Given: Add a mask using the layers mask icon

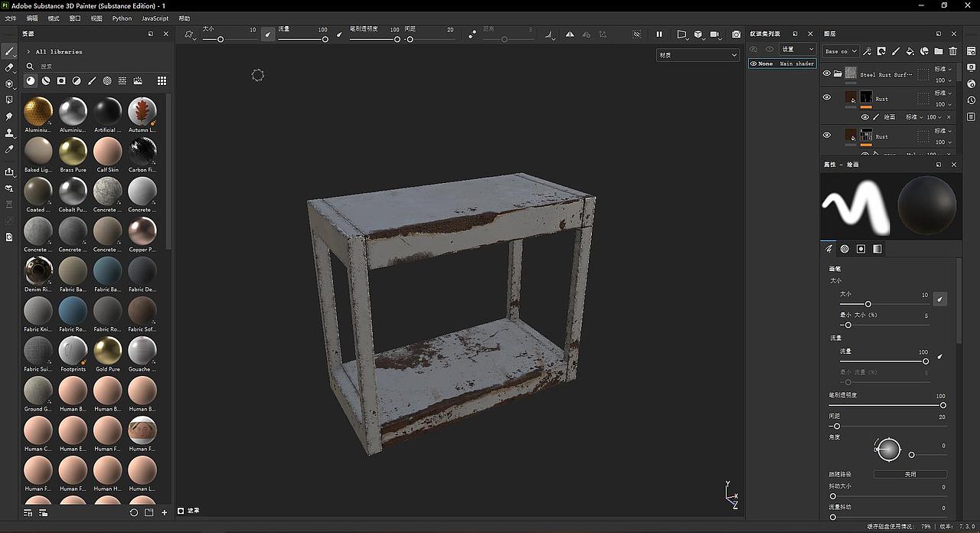Looking at the screenshot, I should pyautogui.click(x=881, y=51).
